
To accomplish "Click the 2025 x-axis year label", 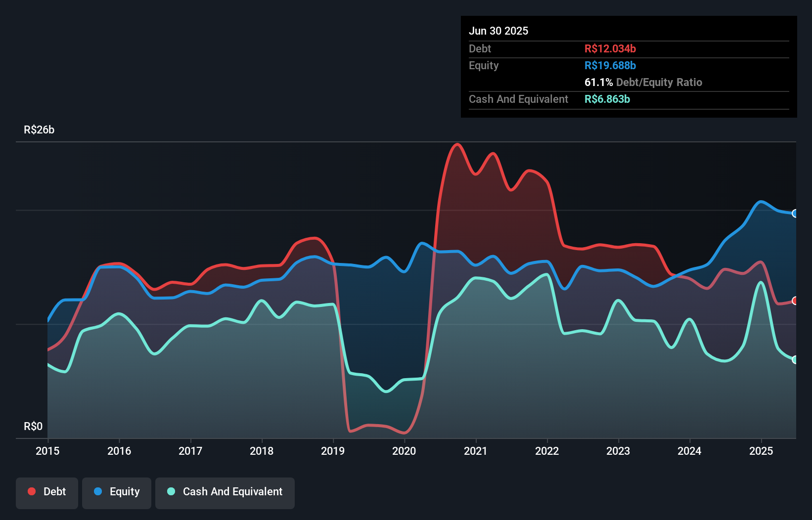I will (761, 451).
